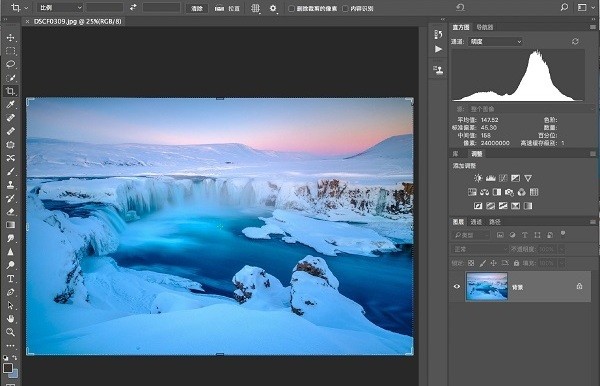Toggle the shape layer filter
The image size is (600, 386).
point(537,235)
